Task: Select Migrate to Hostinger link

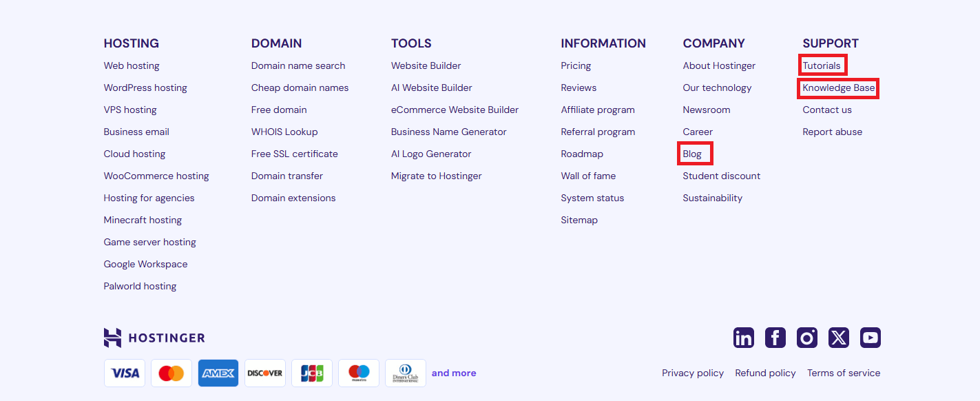Action: (x=437, y=176)
